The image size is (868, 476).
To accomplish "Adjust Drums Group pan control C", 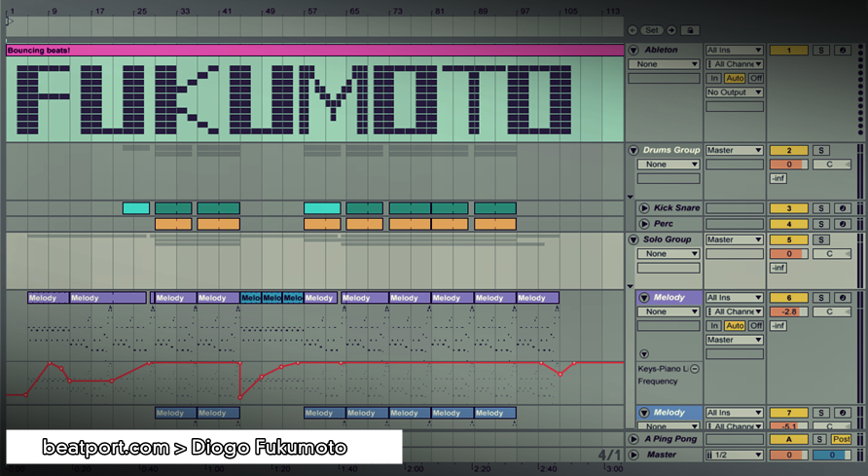I will tap(832, 165).
